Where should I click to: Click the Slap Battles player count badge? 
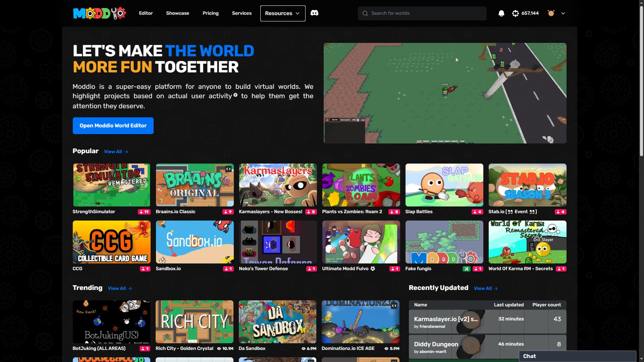coord(477,212)
